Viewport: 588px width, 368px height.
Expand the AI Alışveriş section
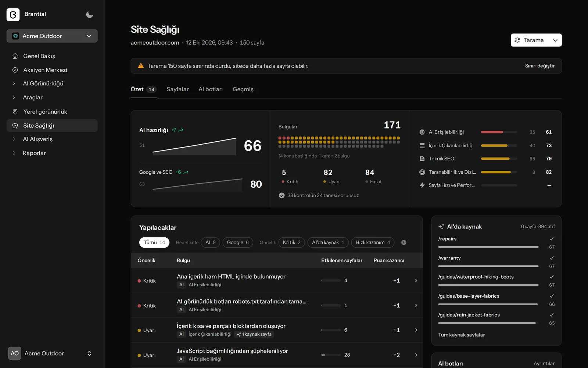click(x=52, y=139)
